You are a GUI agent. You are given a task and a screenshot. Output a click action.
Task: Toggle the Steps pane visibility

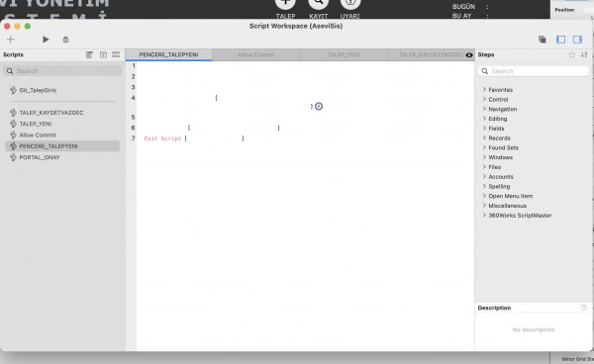click(x=577, y=40)
